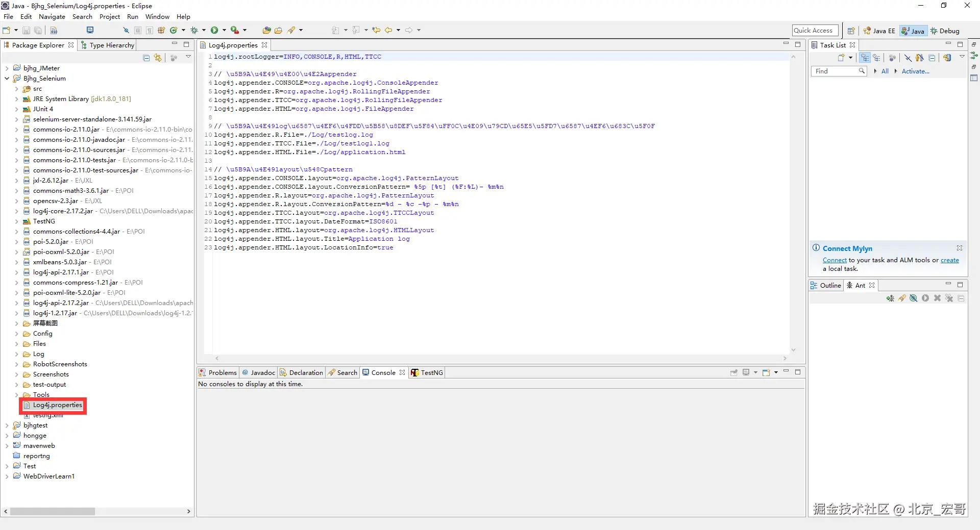Select the Log4j.properties file in tree
This screenshot has width=980, height=530.
(57, 405)
